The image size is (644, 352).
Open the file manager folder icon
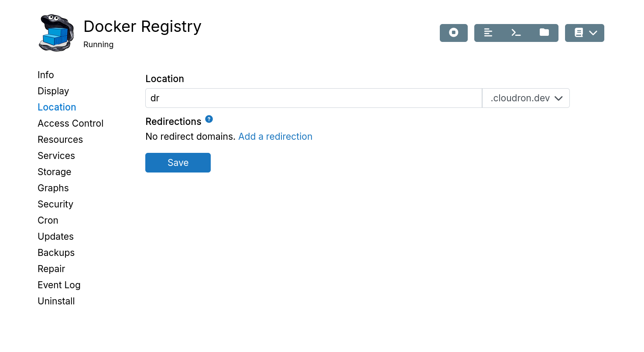[x=544, y=33]
